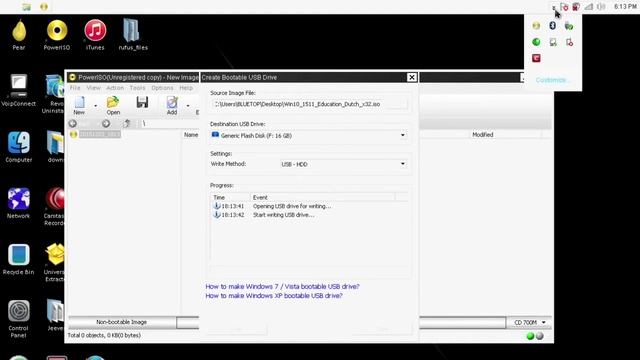Image resolution: width=640 pixels, height=360 pixels.
Task: Click the Name column header
Action: tap(191, 135)
